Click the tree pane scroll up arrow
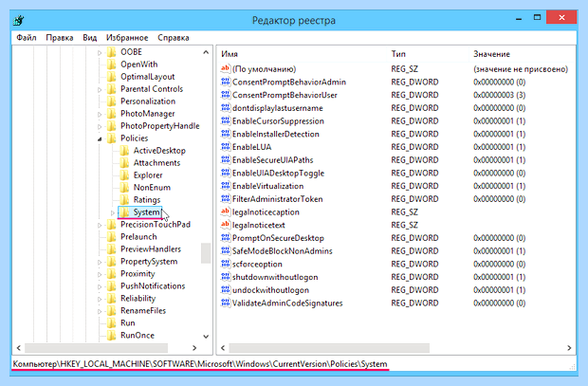 coord(206,52)
